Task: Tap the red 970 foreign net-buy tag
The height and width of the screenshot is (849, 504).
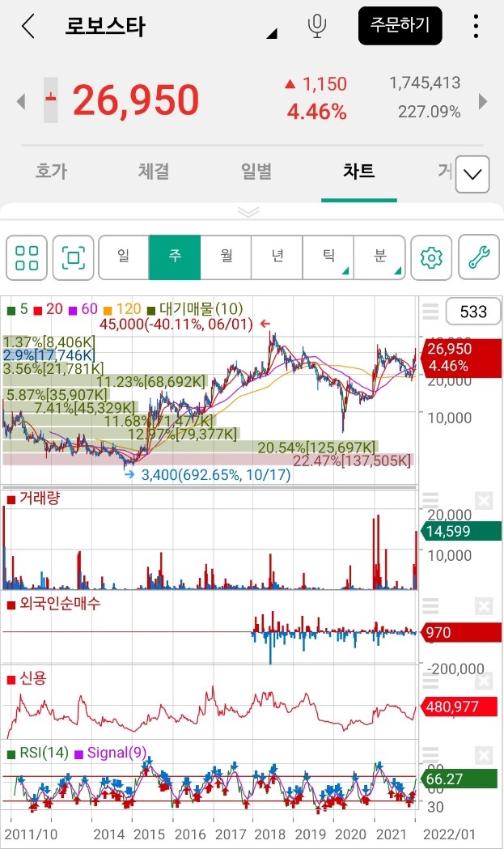Action: click(461, 632)
